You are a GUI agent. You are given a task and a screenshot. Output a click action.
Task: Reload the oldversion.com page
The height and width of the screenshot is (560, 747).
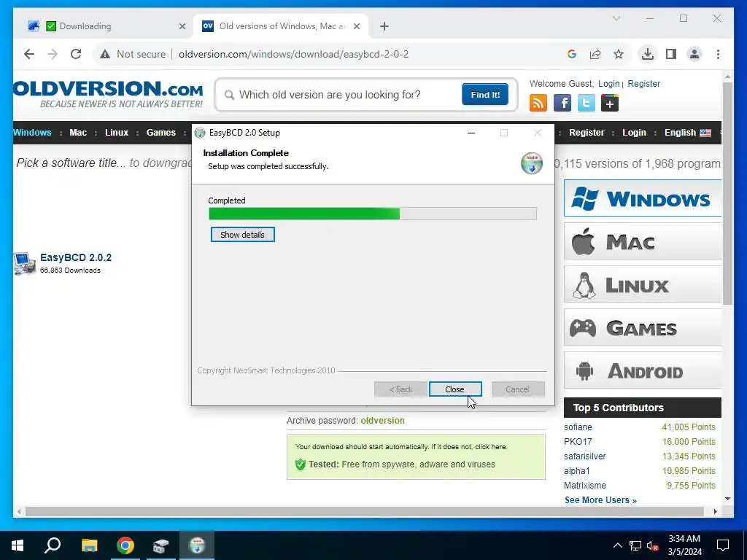tap(76, 54)
